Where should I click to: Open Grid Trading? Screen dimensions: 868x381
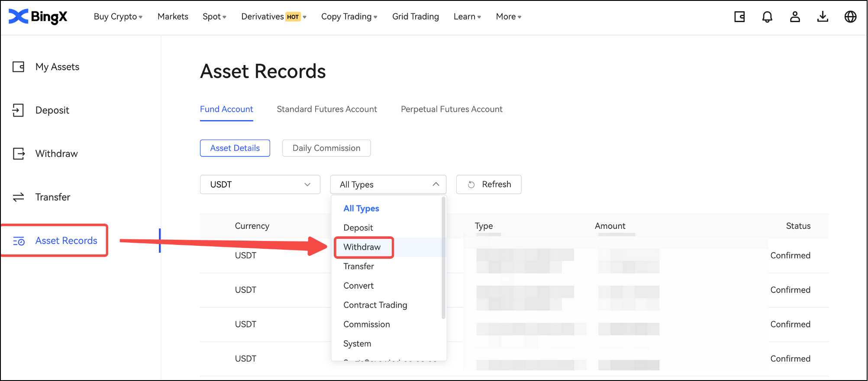[x=415, y=16]
